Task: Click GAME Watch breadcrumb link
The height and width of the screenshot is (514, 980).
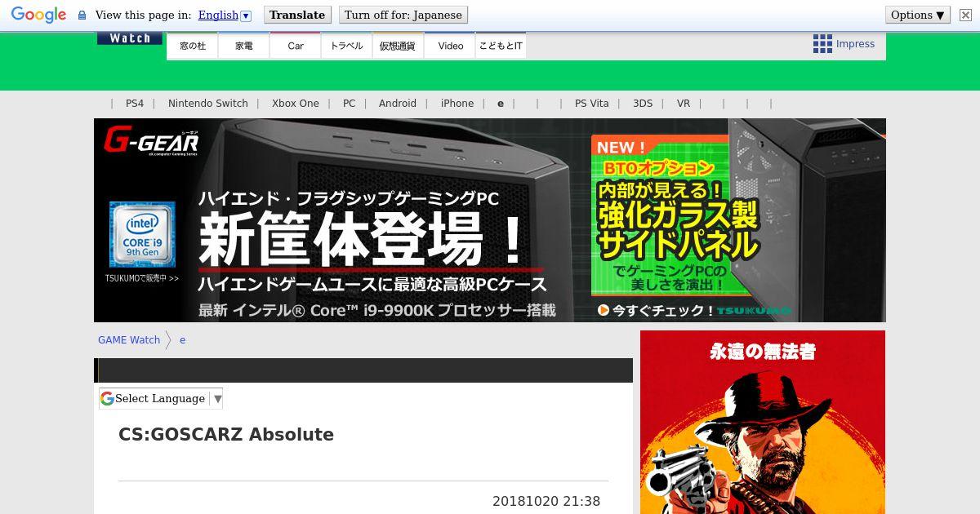Action: (129, 340)
